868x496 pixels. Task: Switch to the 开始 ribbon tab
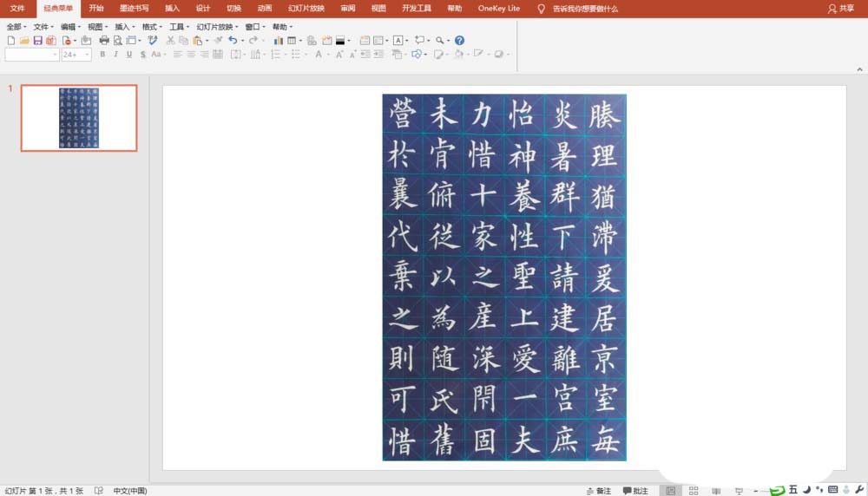click(96, 9)
